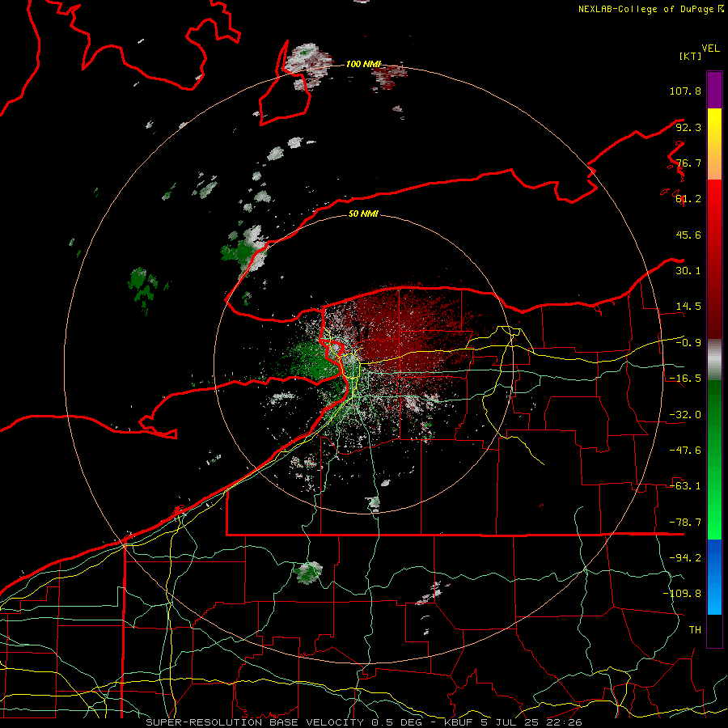Click the NEXLAB-College of DuPage credit text
The image size is (728, 728).
click(x=650, y=9)
